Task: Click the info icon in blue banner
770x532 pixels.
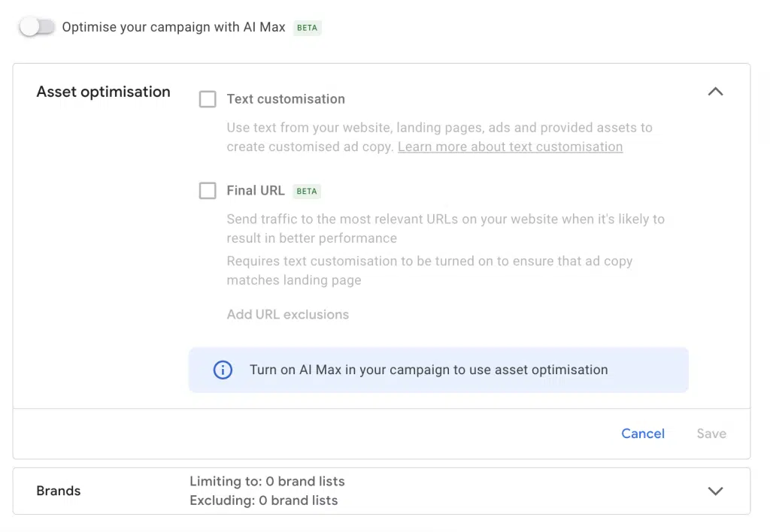Action: pos(223,370)
